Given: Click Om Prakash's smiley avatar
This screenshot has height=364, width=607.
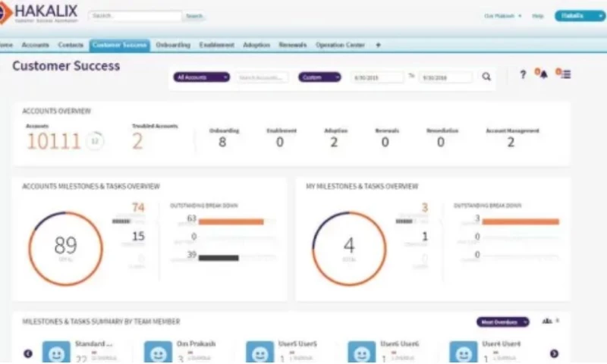Looking at the screenshot, I should pyautogui.click(x=158, y=353).
